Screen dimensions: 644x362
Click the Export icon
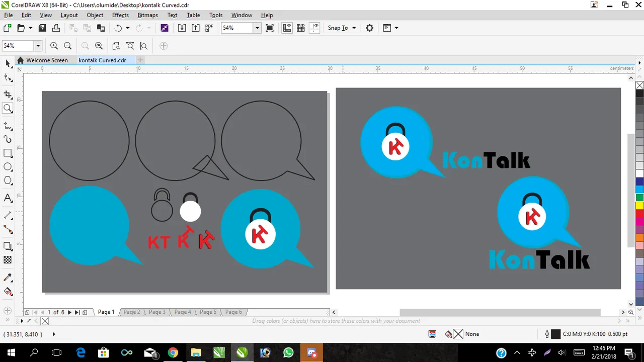[x=195, y=28]
